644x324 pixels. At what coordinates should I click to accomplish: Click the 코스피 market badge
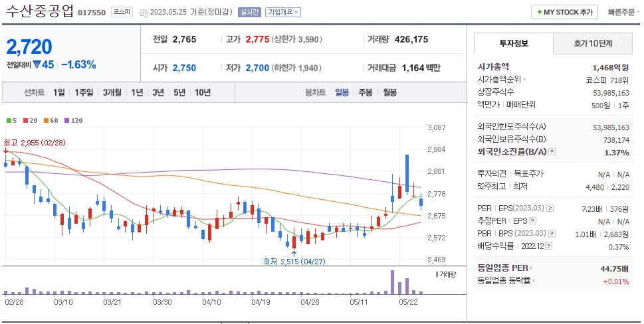122,12
